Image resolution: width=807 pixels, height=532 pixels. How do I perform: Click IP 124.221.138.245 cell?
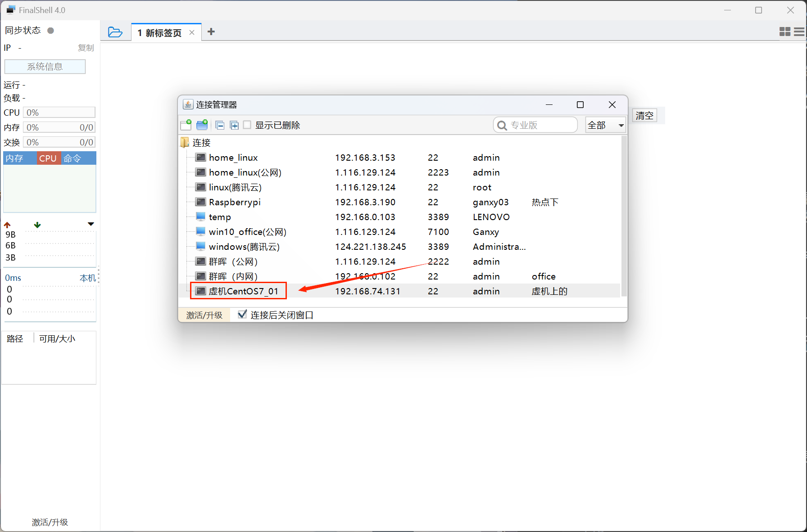[371, 247]
